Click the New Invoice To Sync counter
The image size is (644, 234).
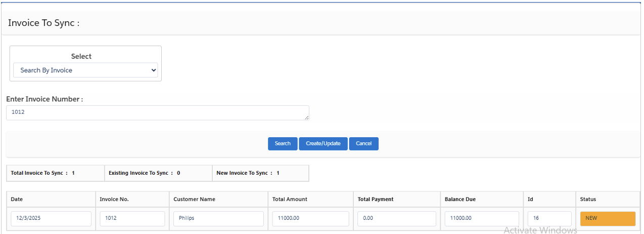[248, 173]
